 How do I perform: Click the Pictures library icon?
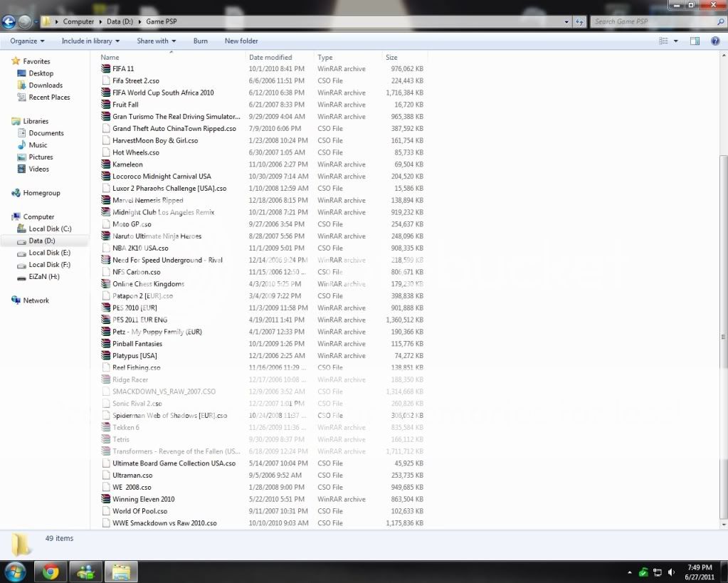pos(21,157)
